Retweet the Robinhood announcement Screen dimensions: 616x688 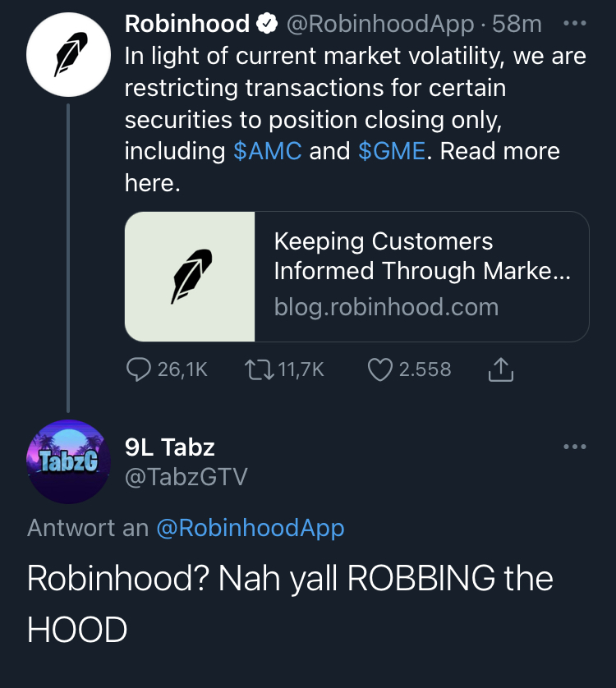coord(259,370)
